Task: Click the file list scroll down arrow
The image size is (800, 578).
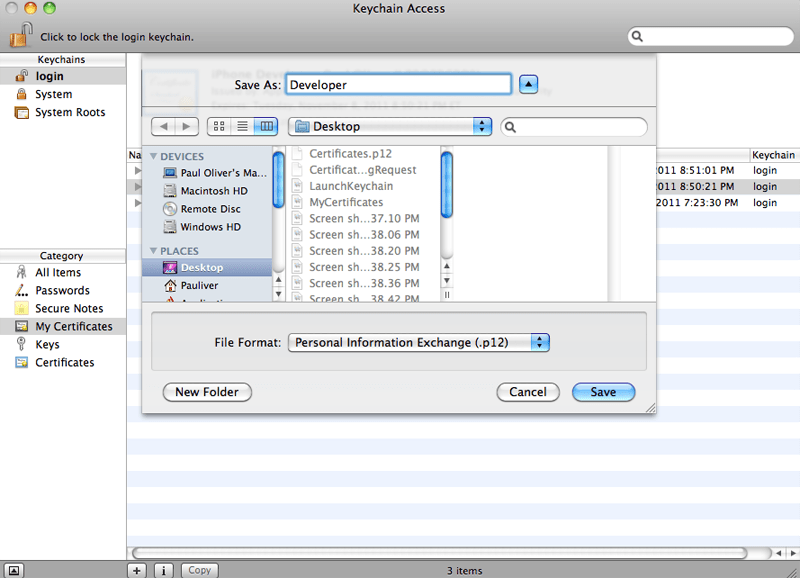Action: (x=447, y=281)
